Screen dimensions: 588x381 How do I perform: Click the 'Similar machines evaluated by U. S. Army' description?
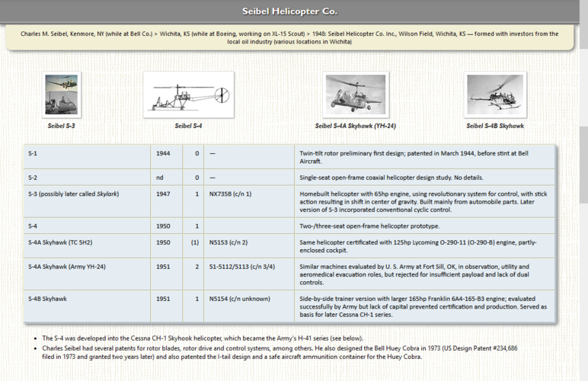(424, 274)
